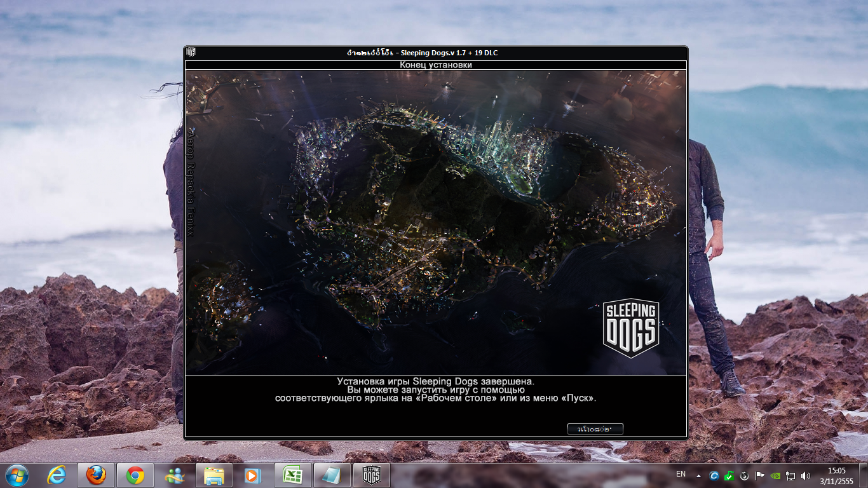The width and height of the screenshot is (868, 488).
Task: Click the Show Desktop button
Action: (863, 475)
